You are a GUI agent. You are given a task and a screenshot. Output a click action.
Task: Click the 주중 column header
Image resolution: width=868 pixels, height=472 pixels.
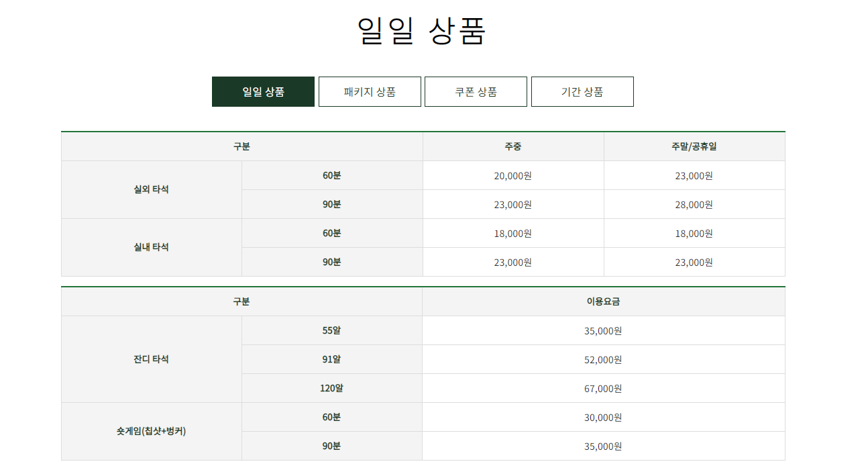pos(513,146)
